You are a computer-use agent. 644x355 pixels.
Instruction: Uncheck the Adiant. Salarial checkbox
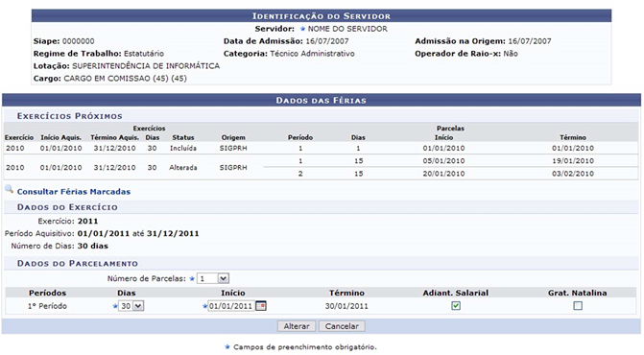(x=456, y=306)
